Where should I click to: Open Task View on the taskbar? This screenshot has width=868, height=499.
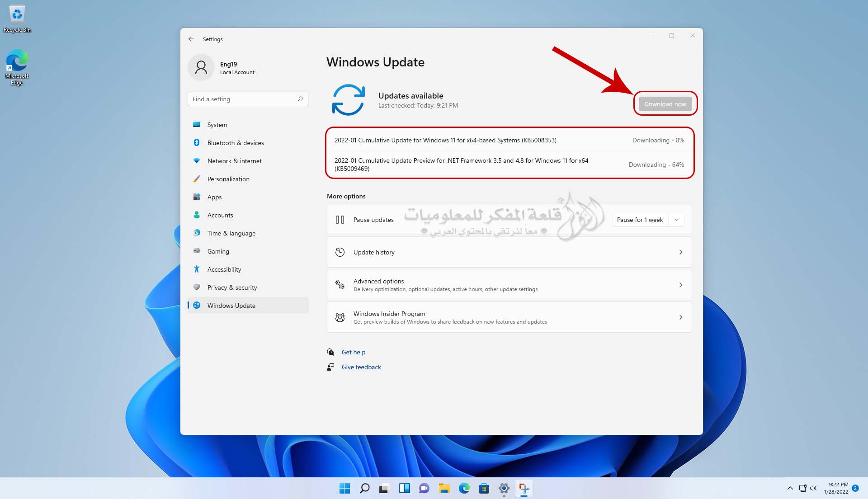[384, 488]
